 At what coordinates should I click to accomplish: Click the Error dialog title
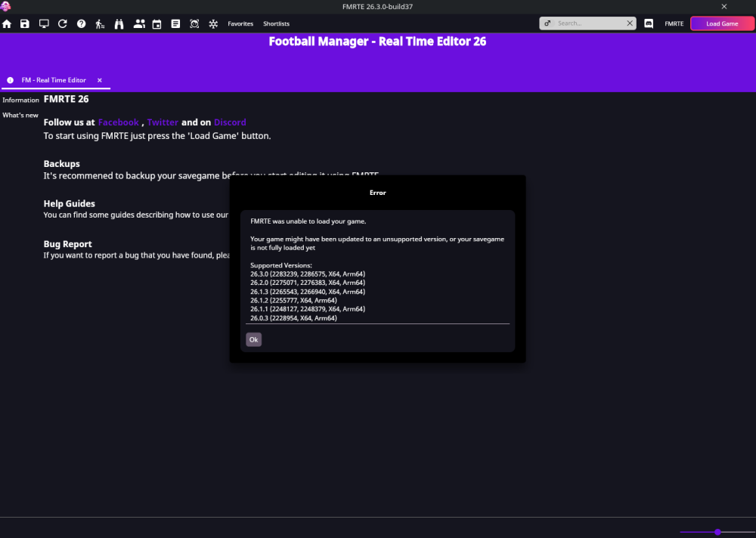(377, 193)
